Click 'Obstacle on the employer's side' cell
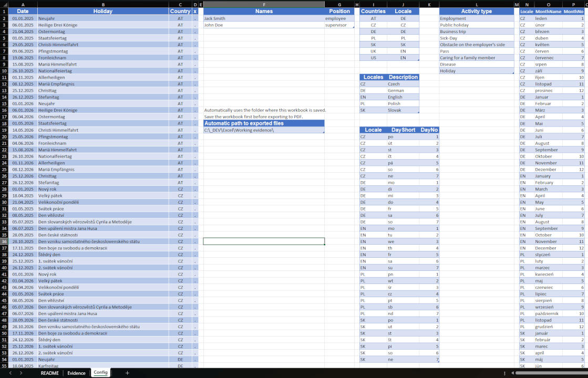The image size is (588, 378). tap(477, 45)
